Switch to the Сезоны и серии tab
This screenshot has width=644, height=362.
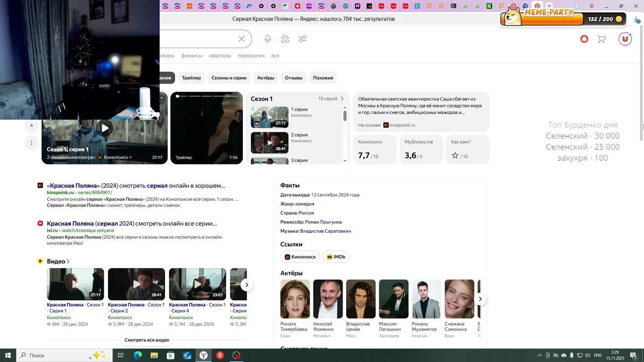(229, 78)
